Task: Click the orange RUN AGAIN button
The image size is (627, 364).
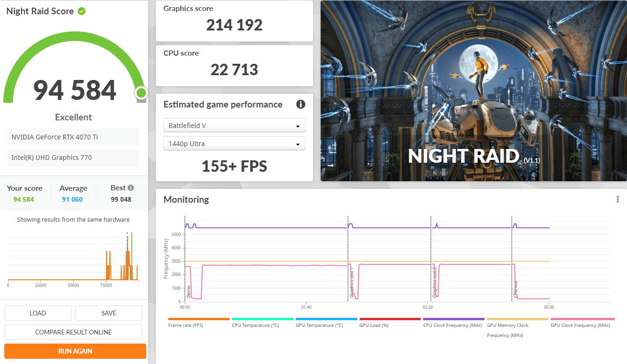Action: coord(75,351)
